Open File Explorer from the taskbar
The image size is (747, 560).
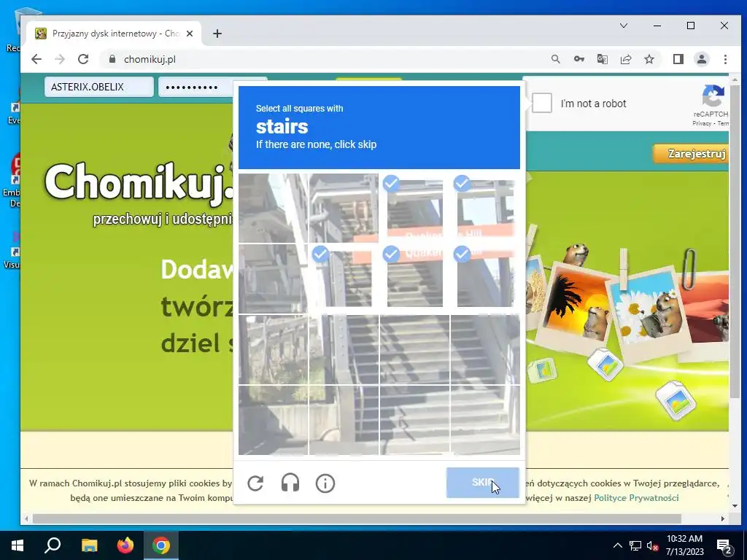89,545
